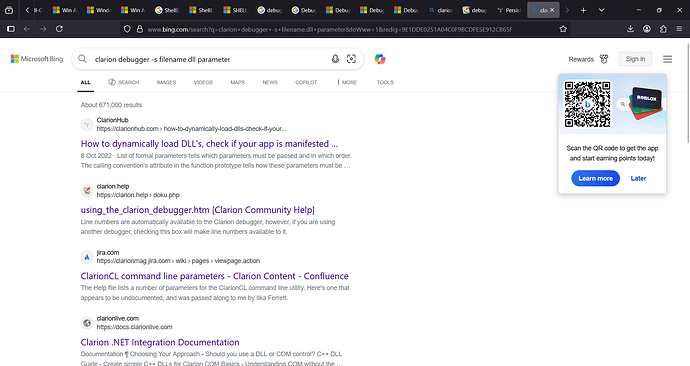Switch to the 'Wind' browser tab
The width and height of the screenshot is (690, 366).
(99, 10)
